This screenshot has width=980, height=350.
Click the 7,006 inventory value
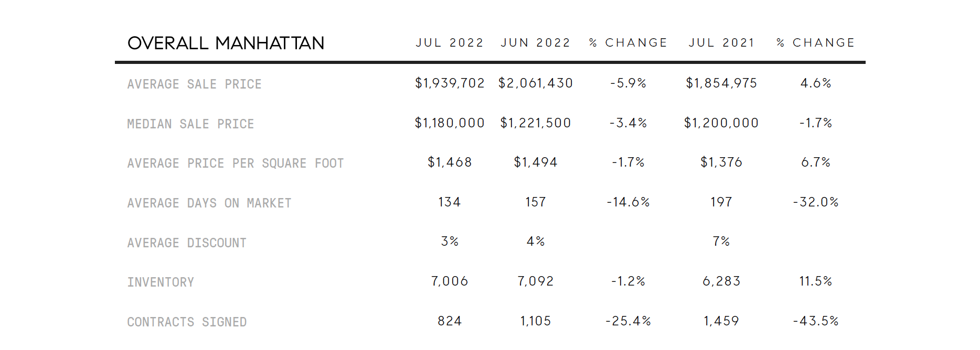[x=450, y=281]
